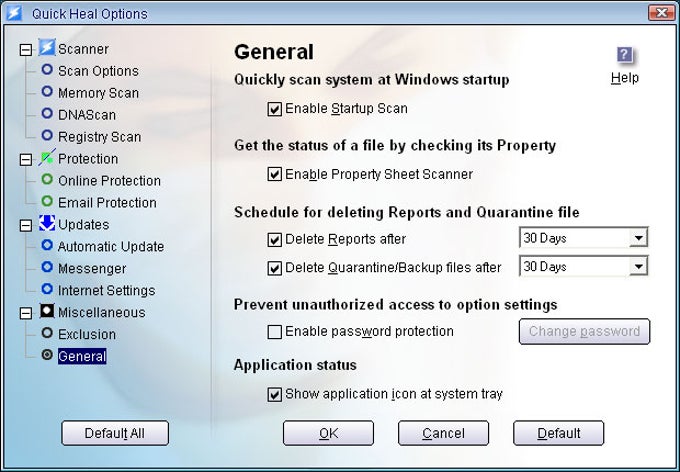This screenshot has height=472, width=680.
Task: Open the Delete Reports after days dropdown
Action: [x=638, y=238]
